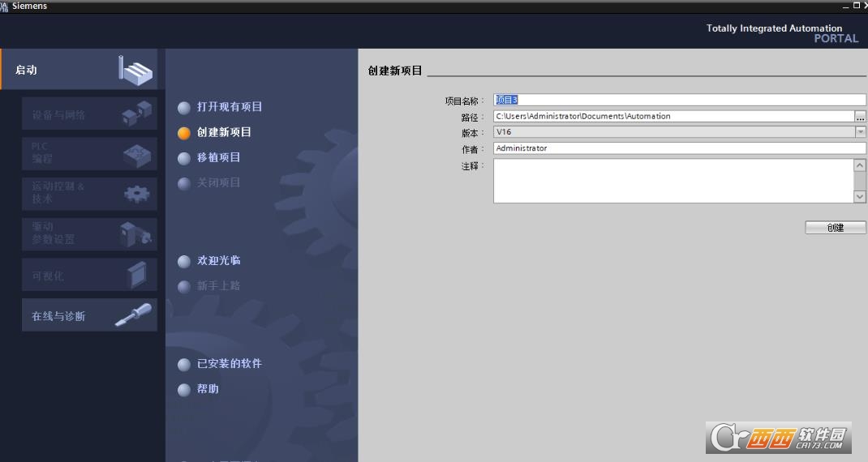The image size is (868, 462).
Task: Click the Totally Integrated Automation PORTAL text
Action: tap(782, 33)
